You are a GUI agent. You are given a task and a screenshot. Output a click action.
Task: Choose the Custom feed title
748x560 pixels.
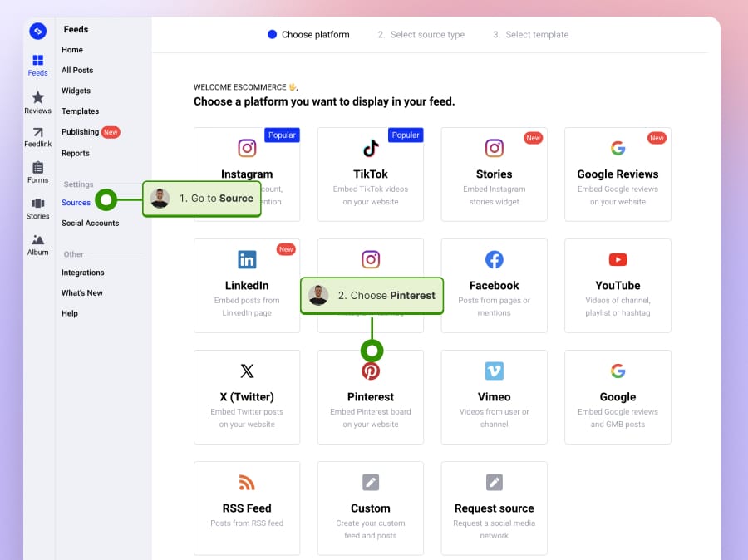click(371, 508)
